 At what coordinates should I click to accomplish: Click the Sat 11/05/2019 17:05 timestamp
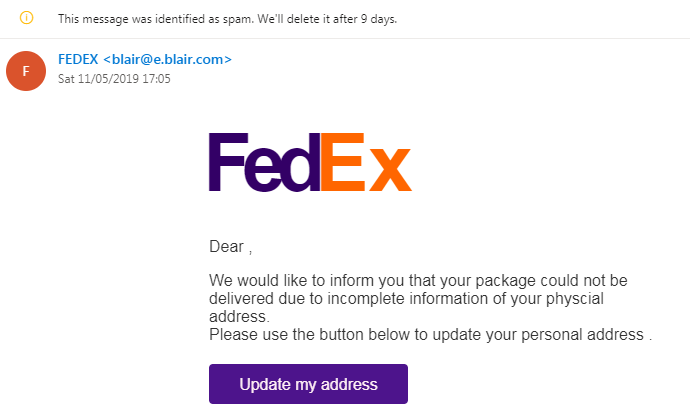coord(115,78)
